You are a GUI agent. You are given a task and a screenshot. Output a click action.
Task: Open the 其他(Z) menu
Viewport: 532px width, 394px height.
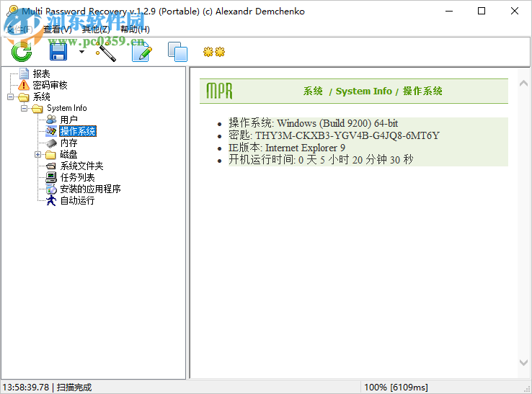pyautogui.click(x=96, y=30)
